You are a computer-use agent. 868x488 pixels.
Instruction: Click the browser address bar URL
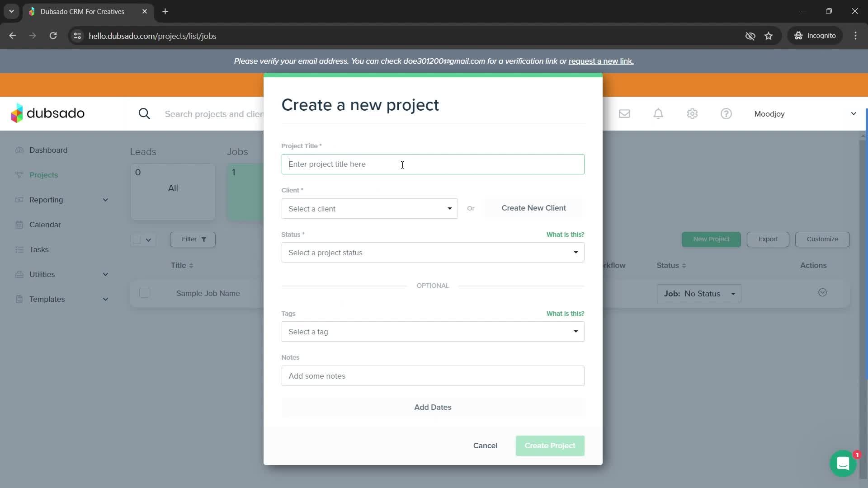point(152,36)
